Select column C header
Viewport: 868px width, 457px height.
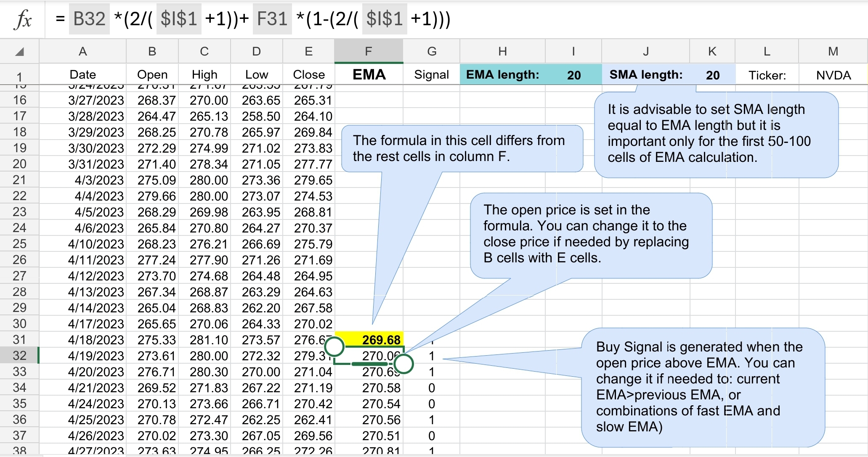pos(204,51)
